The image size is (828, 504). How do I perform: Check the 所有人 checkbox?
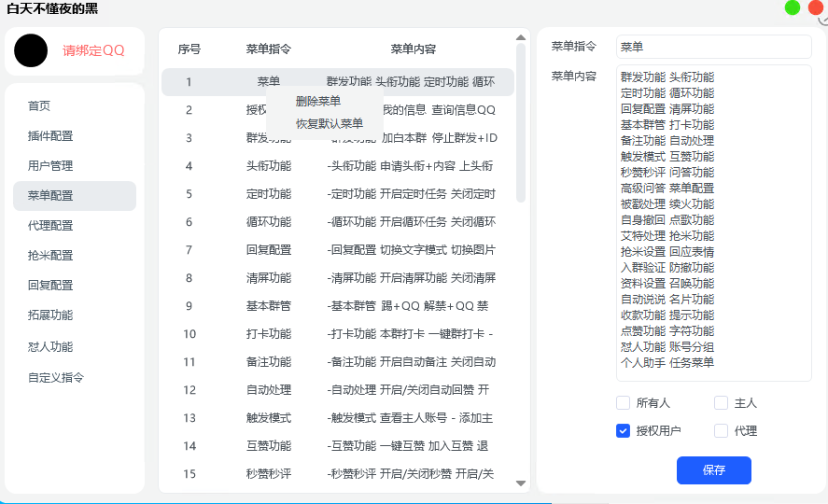click(x=623, y=403)
